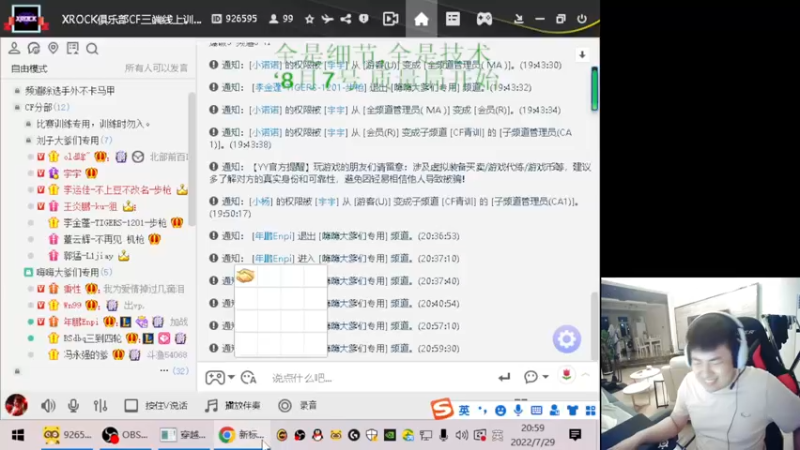Click the Sogou toolbox grid icon
This screenshot has height=450, width=800.
[590, 410]
